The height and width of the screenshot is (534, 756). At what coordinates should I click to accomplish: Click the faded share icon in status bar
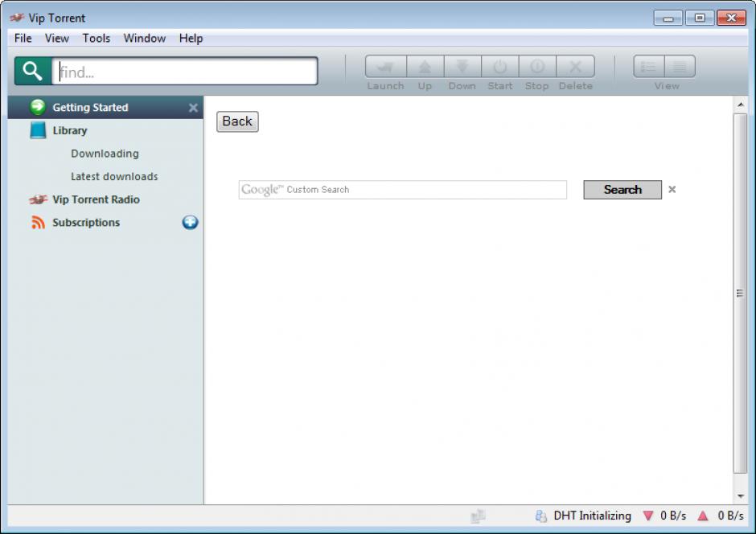(x=478, y=516)
